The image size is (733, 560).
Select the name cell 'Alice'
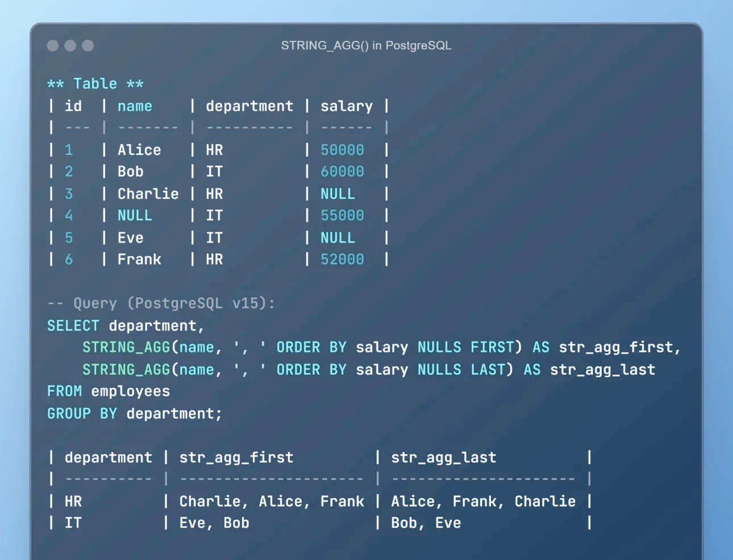pyautogui.click(x=139, y=150)
